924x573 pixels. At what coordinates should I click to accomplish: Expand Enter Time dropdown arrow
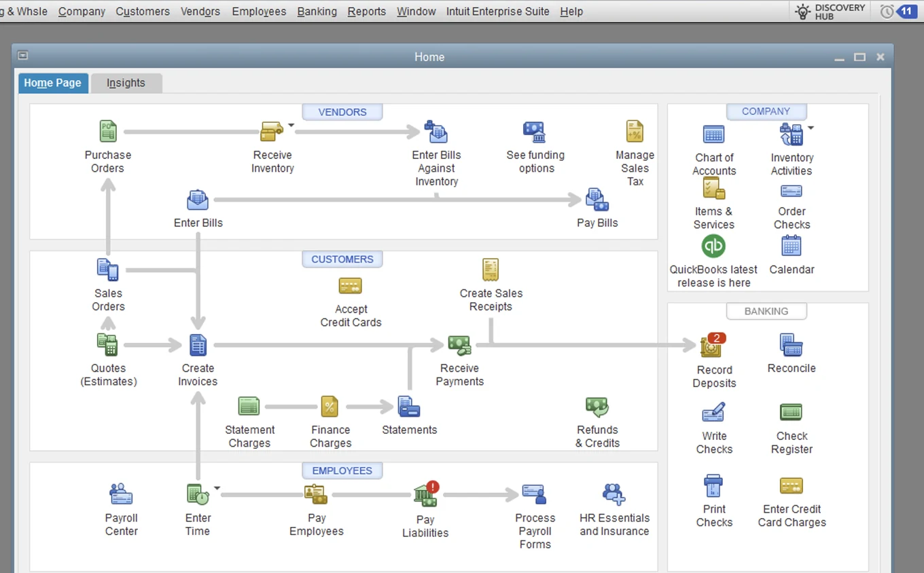point(217,488)
